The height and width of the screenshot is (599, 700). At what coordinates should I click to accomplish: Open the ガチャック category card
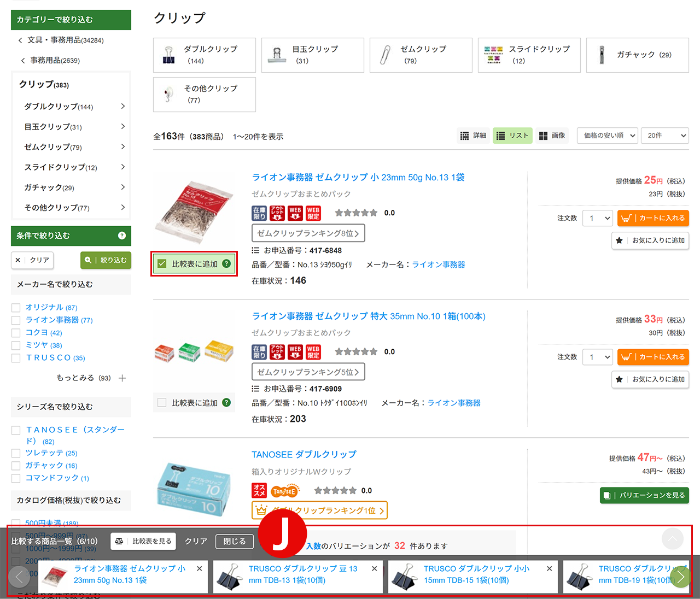click(638, 55)
